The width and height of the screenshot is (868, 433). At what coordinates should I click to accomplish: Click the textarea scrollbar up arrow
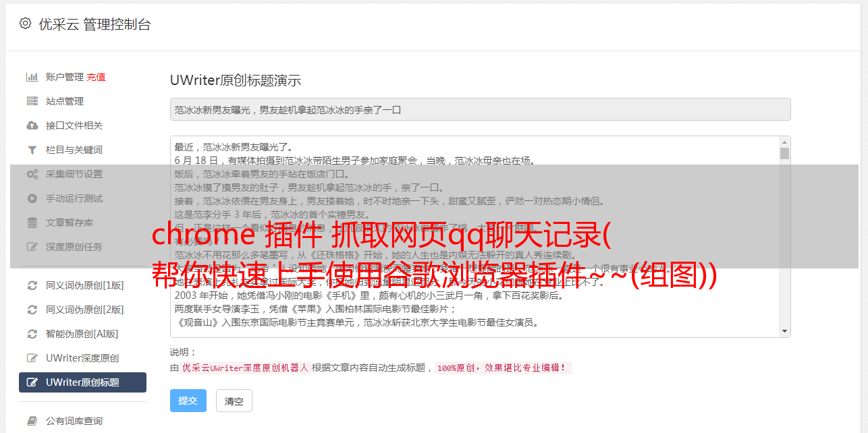click(784, 142)
